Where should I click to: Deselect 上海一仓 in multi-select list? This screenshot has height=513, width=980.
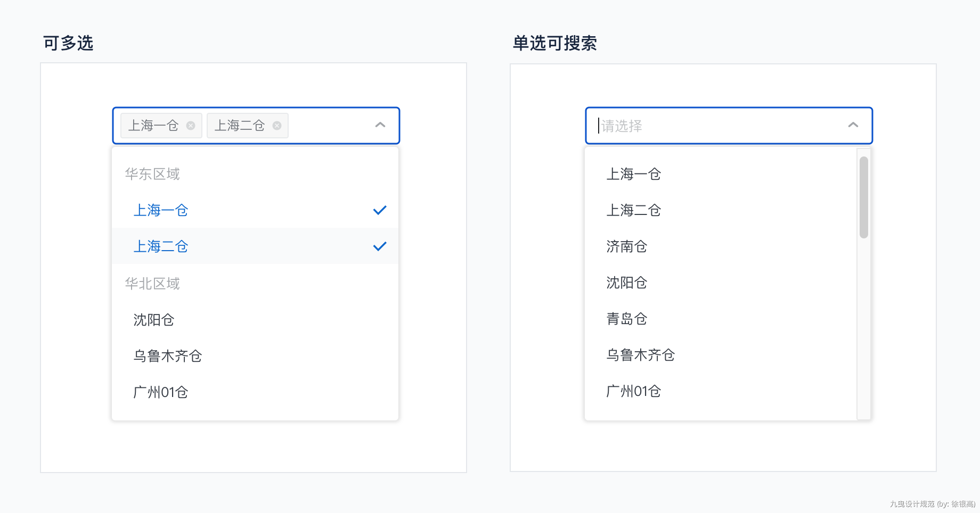255,210
